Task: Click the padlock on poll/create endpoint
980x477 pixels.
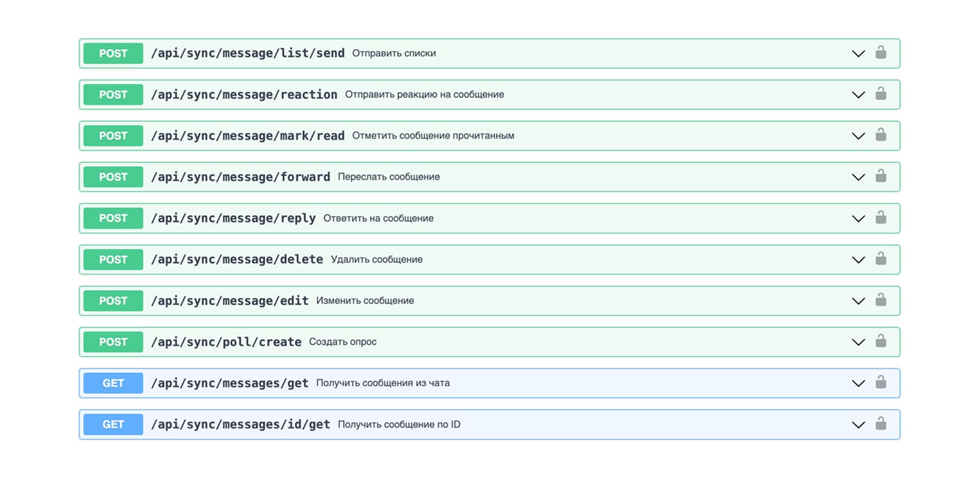Action: pos(880,341)
